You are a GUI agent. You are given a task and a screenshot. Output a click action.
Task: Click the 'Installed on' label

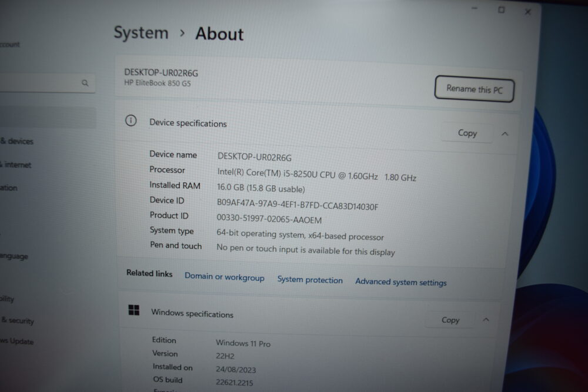(172, 367)
